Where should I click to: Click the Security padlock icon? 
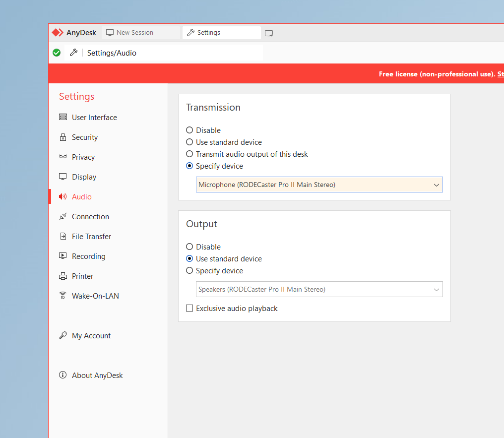point(63,137)
